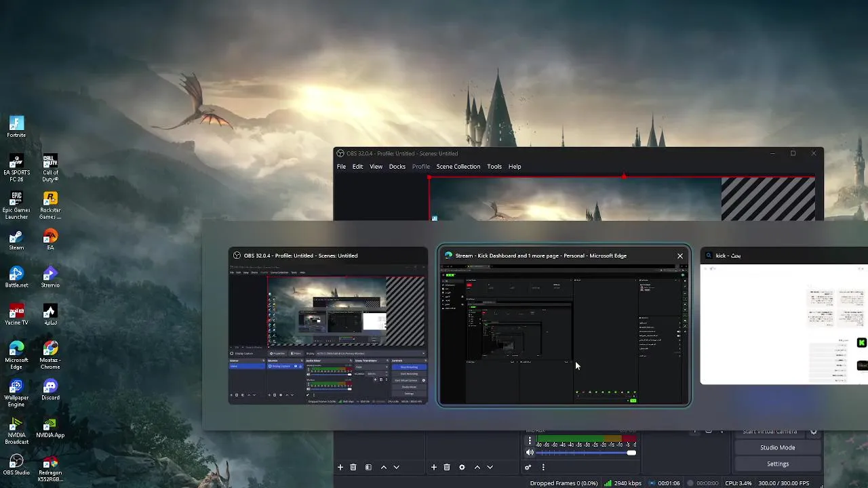Switch to the OBS 32.0.4 window thumbnail

pyautogui.click(x=328, y=326)
